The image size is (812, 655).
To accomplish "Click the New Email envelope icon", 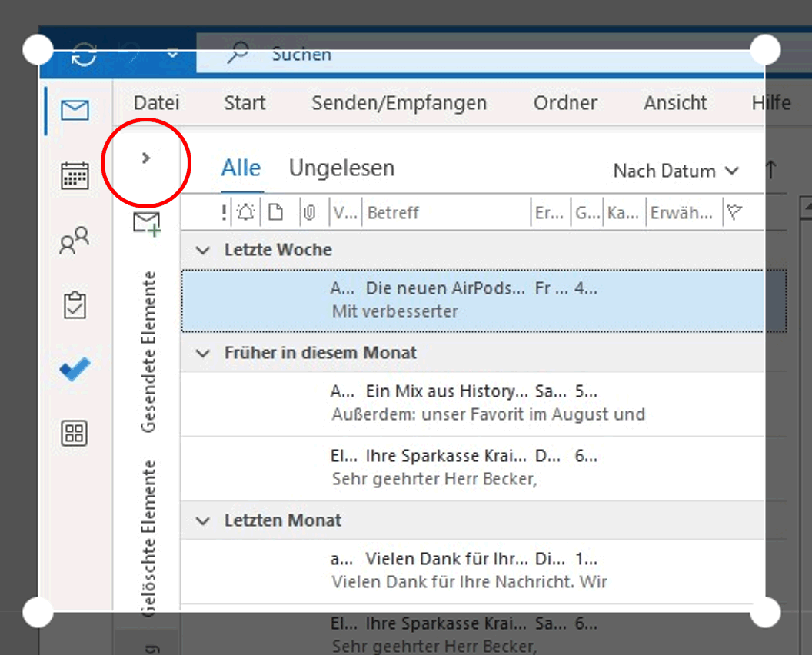I will [x=147, y=224].
